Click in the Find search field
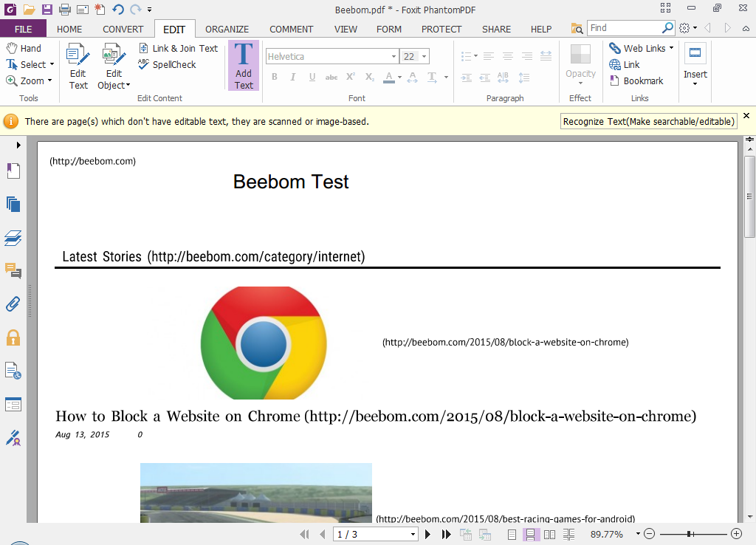Screen dimensions: 756x545 click(x=625, y=27)
